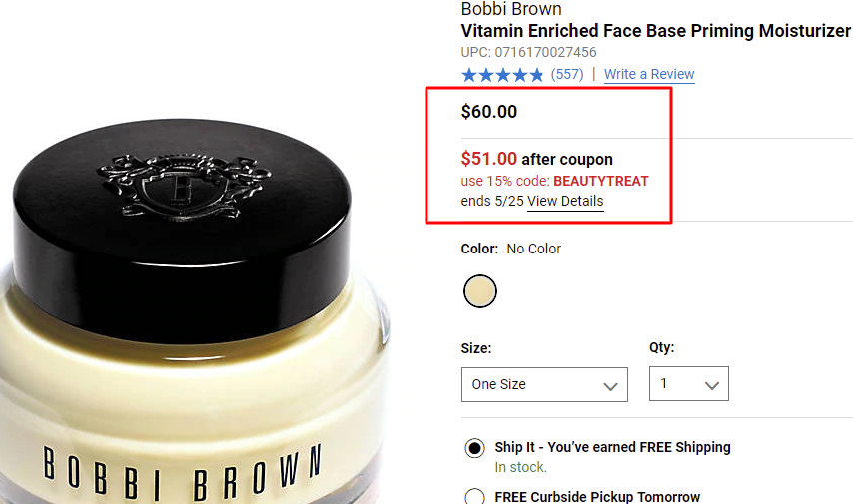
Task: Open the quantity dropdown showing 1
Action: pos(689,384)
